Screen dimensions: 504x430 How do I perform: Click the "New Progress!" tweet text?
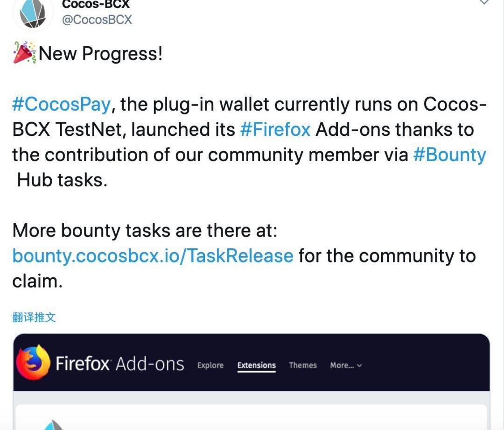100,54
